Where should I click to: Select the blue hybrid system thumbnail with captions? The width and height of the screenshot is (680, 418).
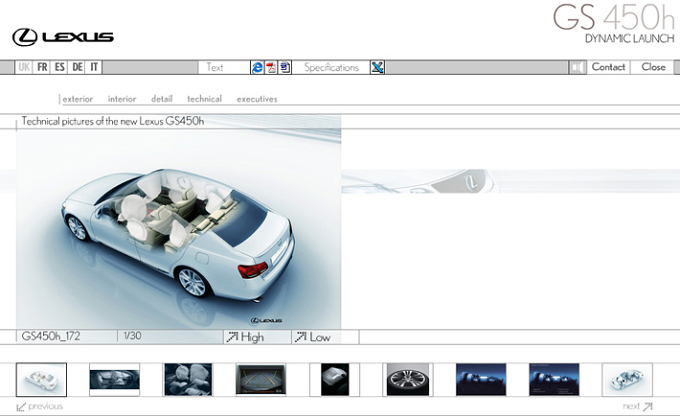point(554,380)
